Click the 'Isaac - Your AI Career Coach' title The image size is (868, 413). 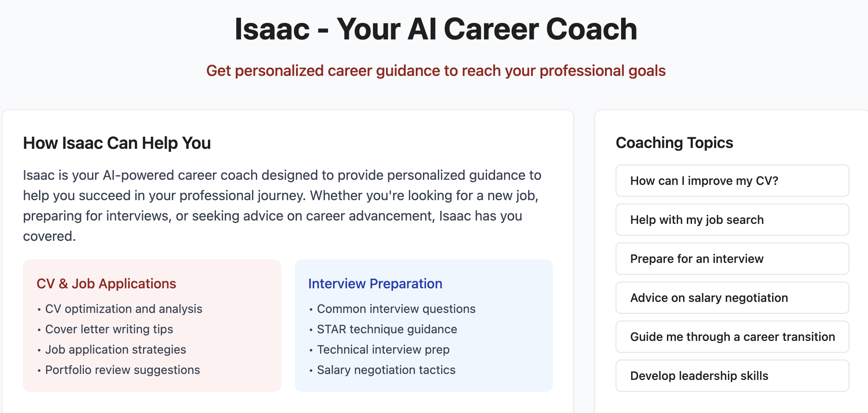click(436, 29)
